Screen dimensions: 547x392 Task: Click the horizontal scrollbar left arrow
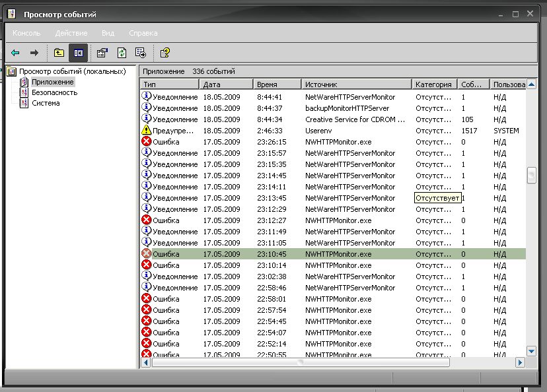click(146, 362)
